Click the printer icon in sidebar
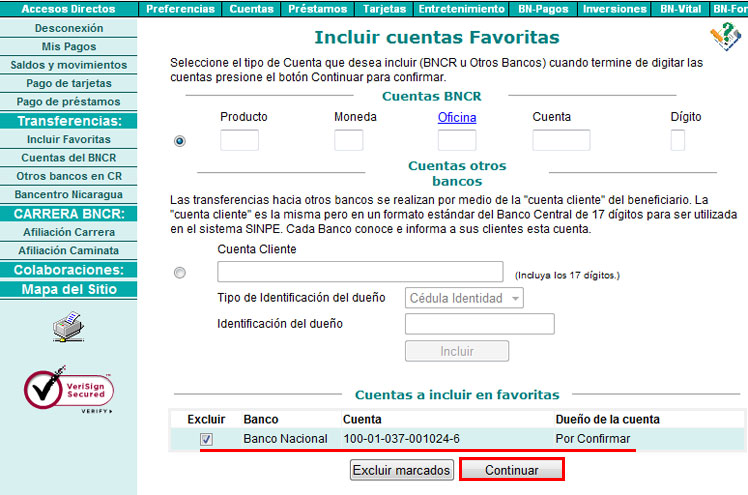 tap(69, 327)
